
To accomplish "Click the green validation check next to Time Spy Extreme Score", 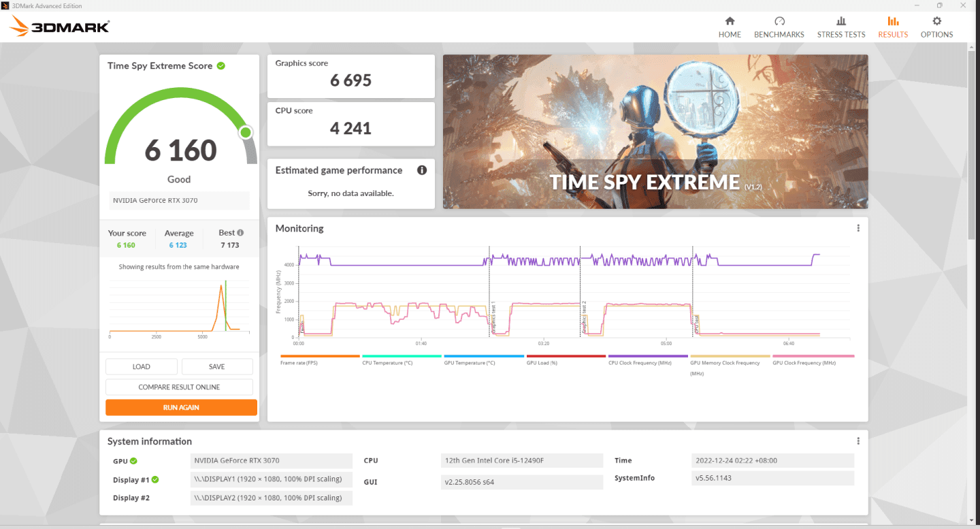I will point(221,66).
